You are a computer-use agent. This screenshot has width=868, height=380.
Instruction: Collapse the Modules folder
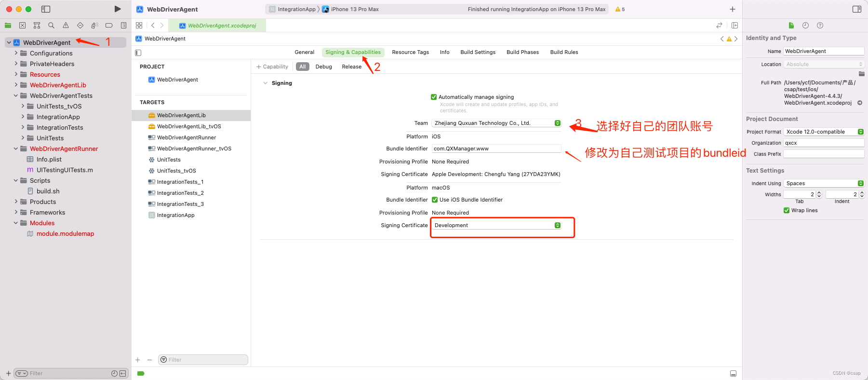[16, 223]
